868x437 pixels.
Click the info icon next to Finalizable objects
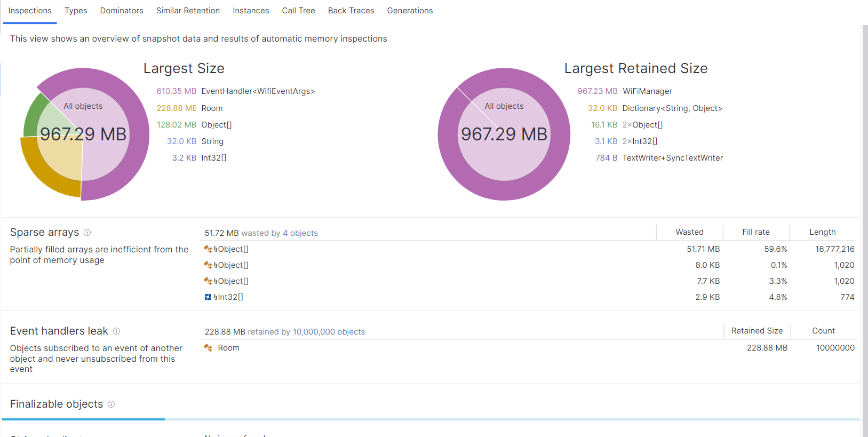[x=111, y=404]
